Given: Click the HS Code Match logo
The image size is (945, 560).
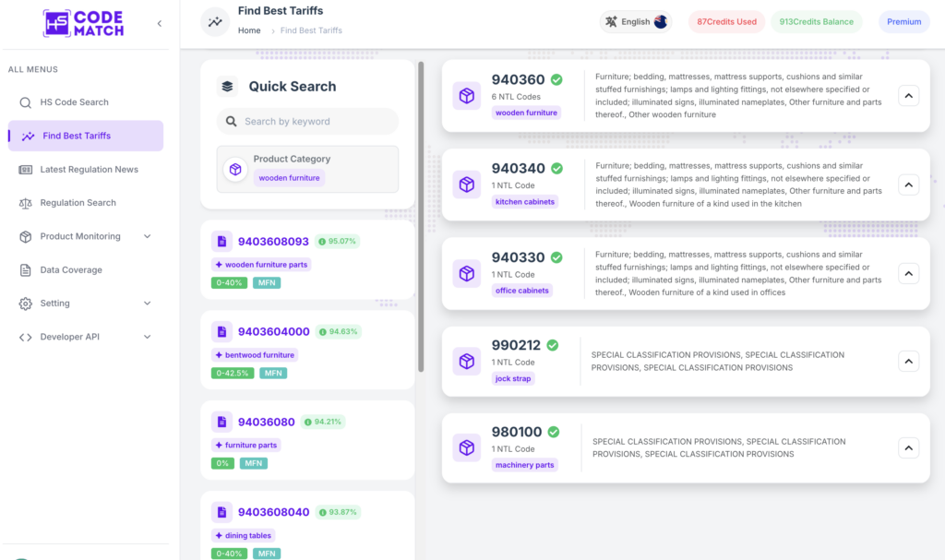Looking at the screenshot, I should pyautogui.click(x=83, y=23).
